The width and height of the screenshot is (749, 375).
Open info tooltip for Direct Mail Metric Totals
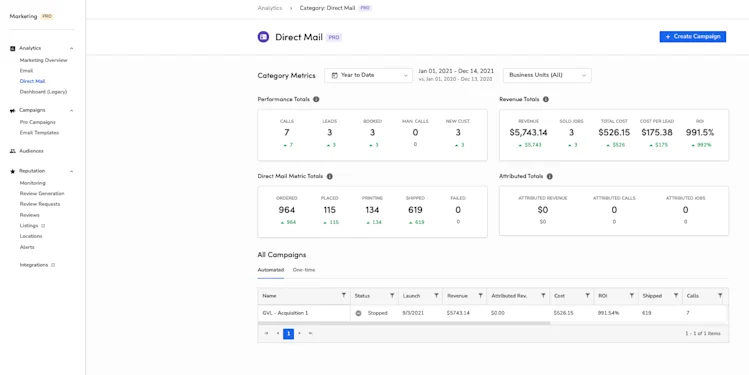pos(330,176)
